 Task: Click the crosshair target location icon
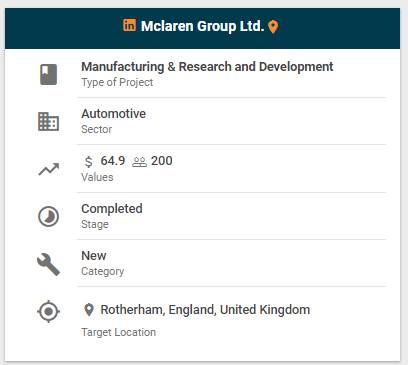point(49,311)
